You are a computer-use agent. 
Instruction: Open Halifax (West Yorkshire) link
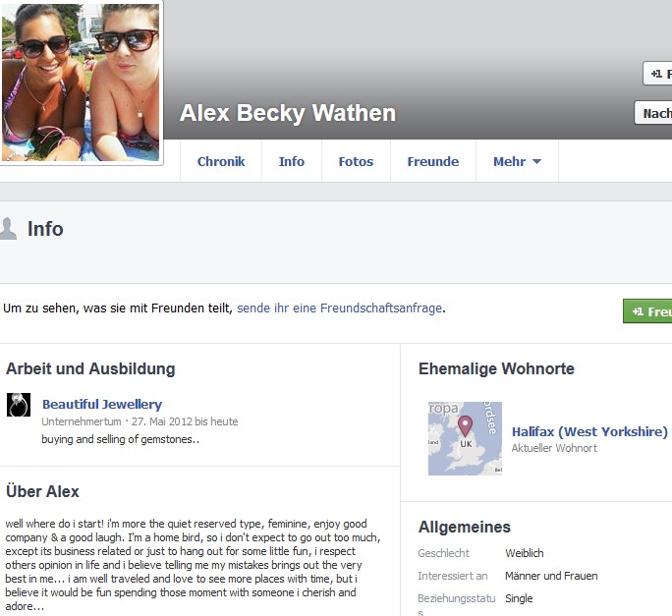pos(589,431)
